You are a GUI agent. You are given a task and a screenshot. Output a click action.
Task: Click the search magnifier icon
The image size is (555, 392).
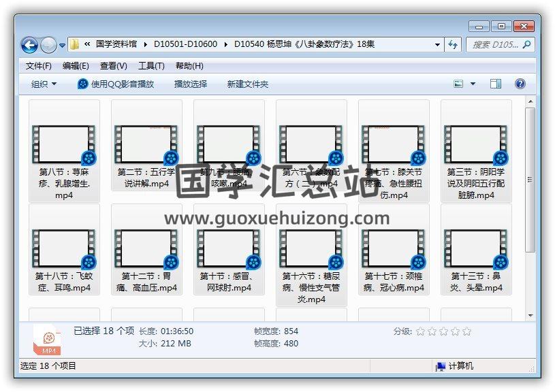(x=526, y=44)
